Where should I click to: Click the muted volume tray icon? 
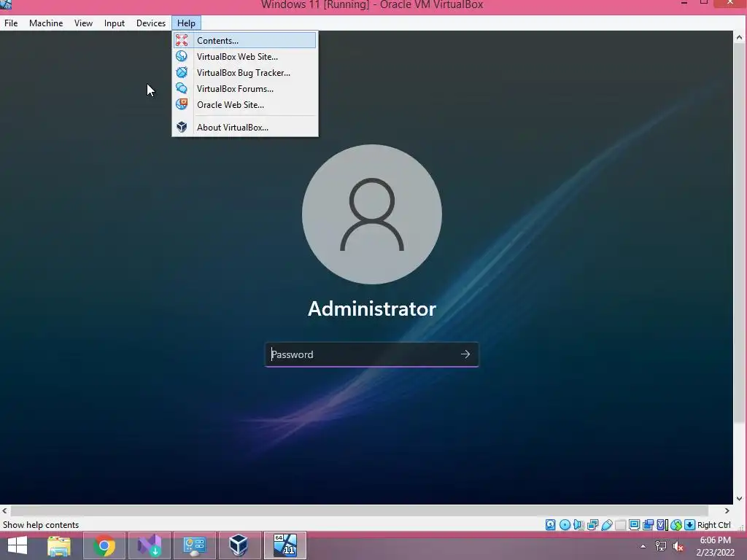click(x=678, y=546)
